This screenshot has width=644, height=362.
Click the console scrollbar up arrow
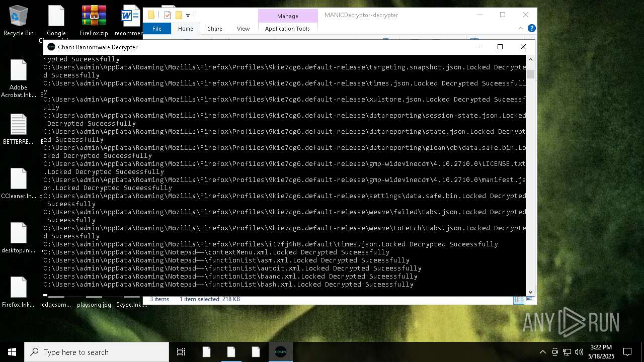[530, 59]
